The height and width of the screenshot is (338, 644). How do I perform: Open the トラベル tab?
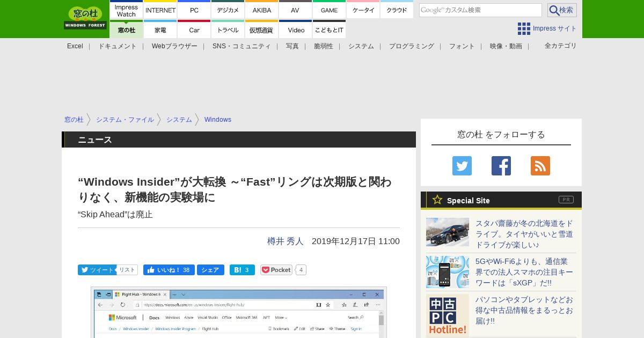coord(228,30)
